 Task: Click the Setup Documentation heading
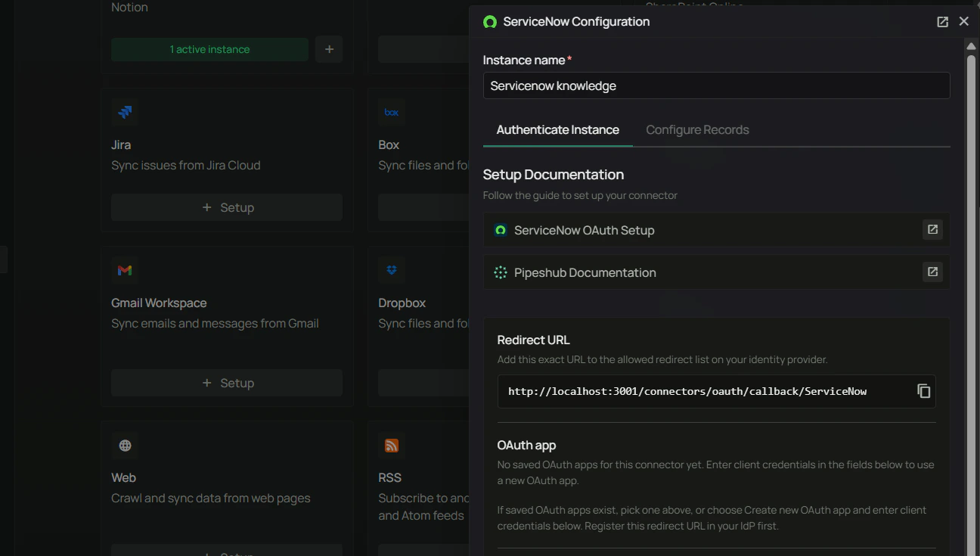pyautogui.click(x=554, y=175)
